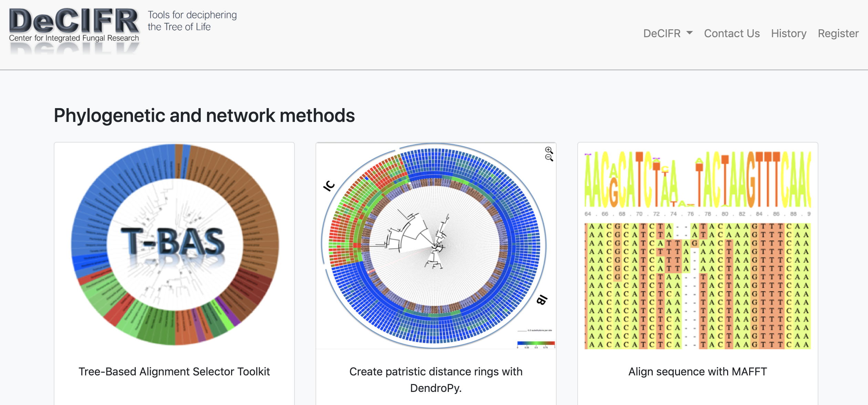Click the Tools for deciphering tagline text
The image size is (868, 405).
tap(192, 21)
